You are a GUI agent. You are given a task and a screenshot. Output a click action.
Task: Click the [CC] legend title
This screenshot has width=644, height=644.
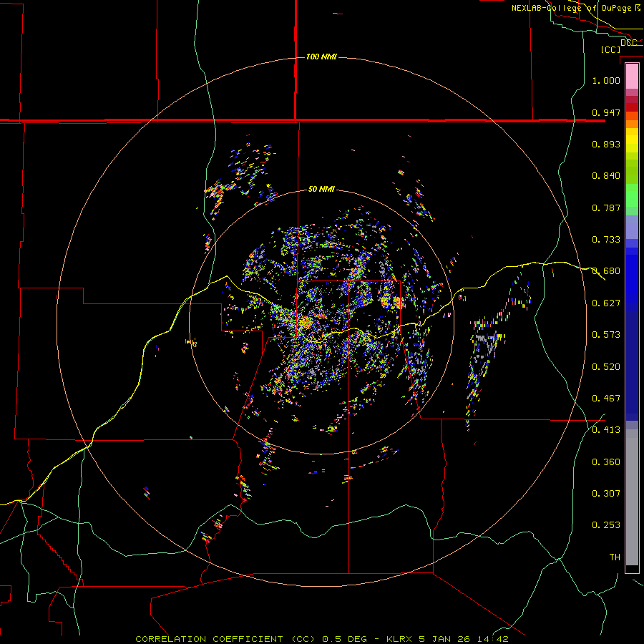coord(610,49)
